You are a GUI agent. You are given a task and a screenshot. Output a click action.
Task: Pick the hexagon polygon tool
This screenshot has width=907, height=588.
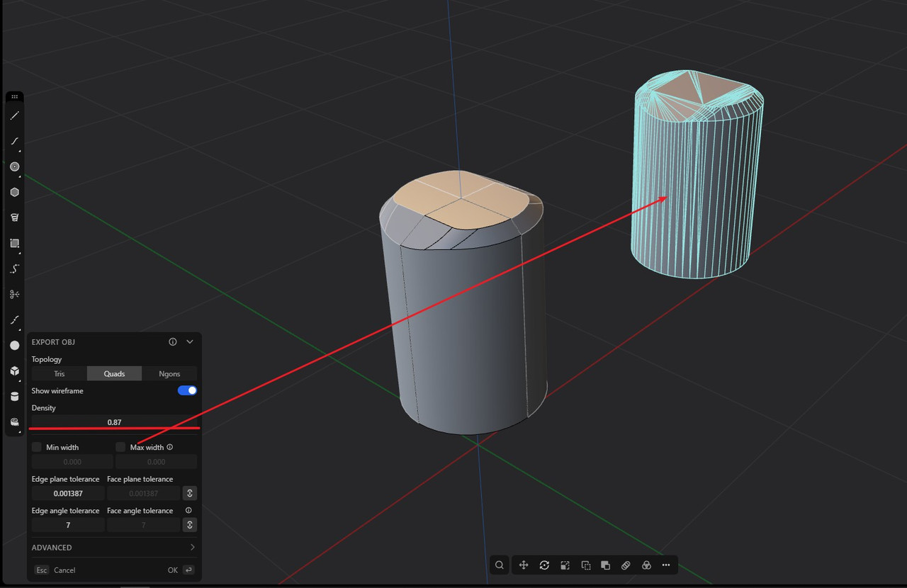pos(14,192)
